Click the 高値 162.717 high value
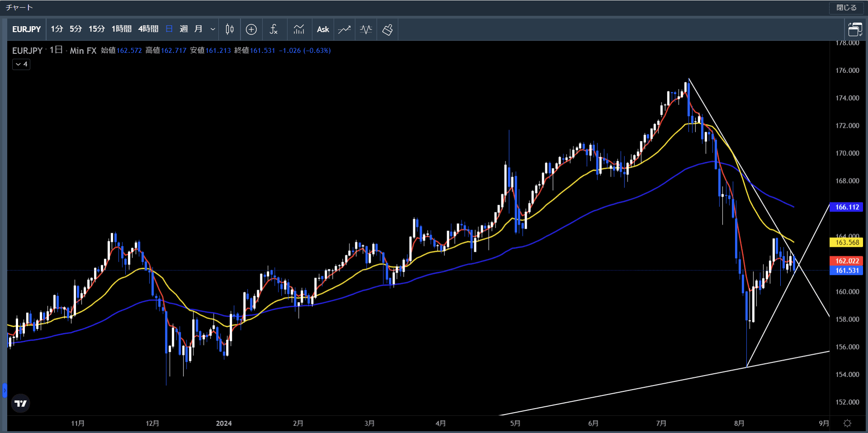Image resolution: width=868 pixels, height=433 pixels. pyautogui.click(x=166, y=51)
